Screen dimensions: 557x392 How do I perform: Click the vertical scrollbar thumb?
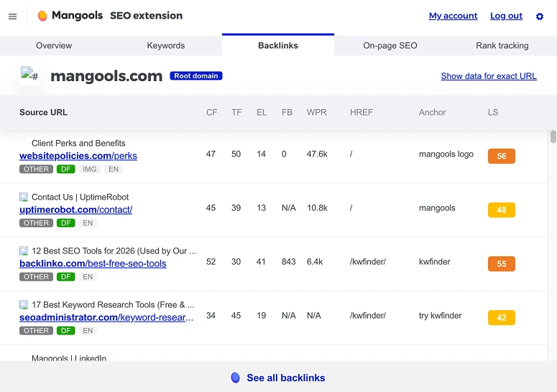(x=553, y=136)
